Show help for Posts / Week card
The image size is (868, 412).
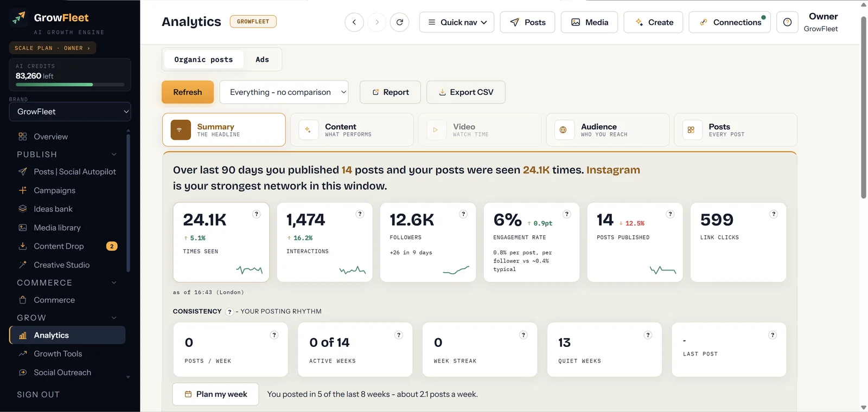[x=275, y=335]
